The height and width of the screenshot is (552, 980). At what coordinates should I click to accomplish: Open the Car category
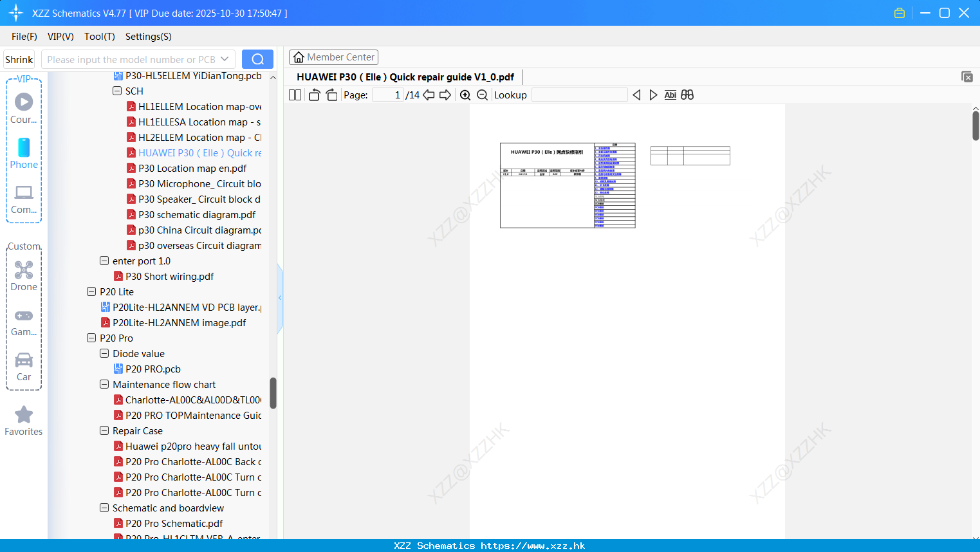[24, 367]
